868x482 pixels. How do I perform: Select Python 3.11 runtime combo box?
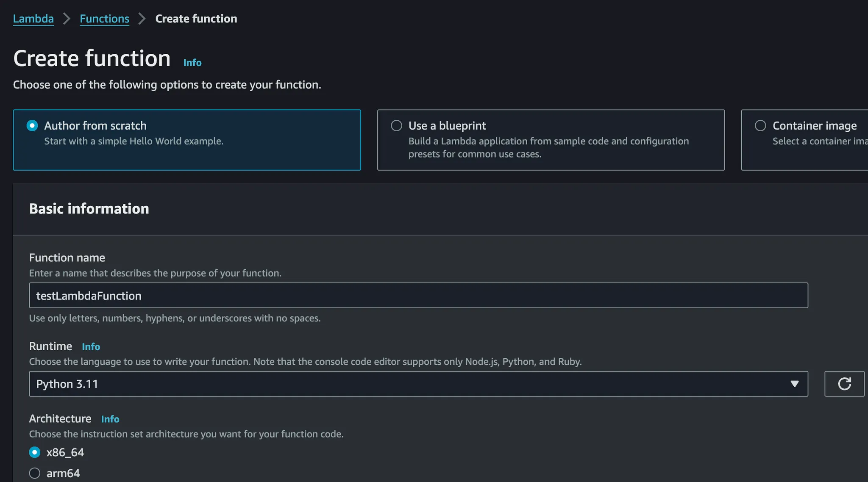tap(407, 384)
